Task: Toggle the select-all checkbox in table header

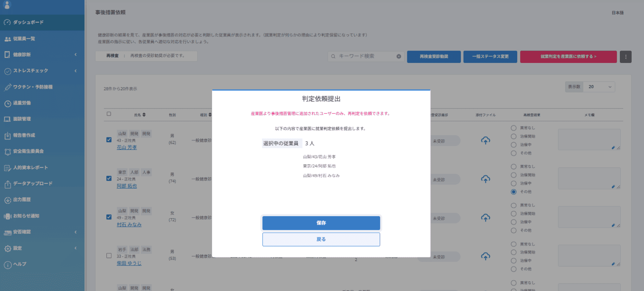Action: (109, 114)
